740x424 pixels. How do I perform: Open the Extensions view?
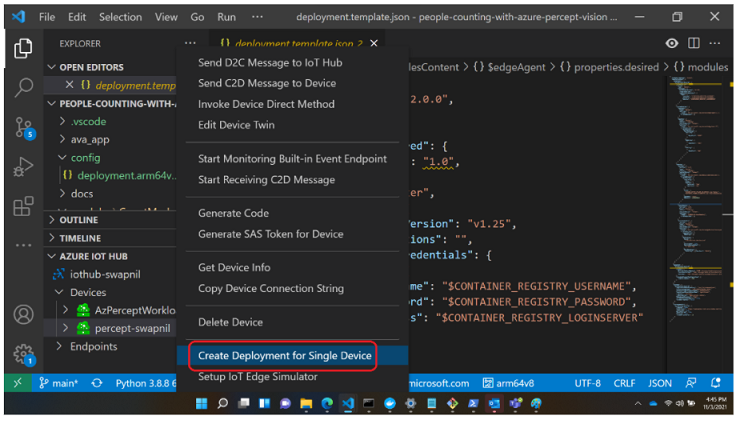coord(23,206)
